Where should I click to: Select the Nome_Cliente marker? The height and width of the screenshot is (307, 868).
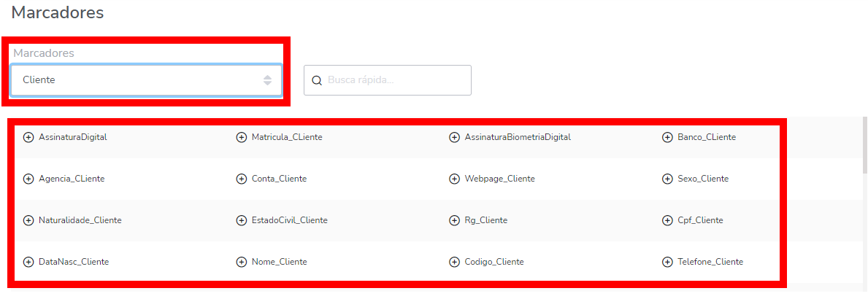coord(280,262)
